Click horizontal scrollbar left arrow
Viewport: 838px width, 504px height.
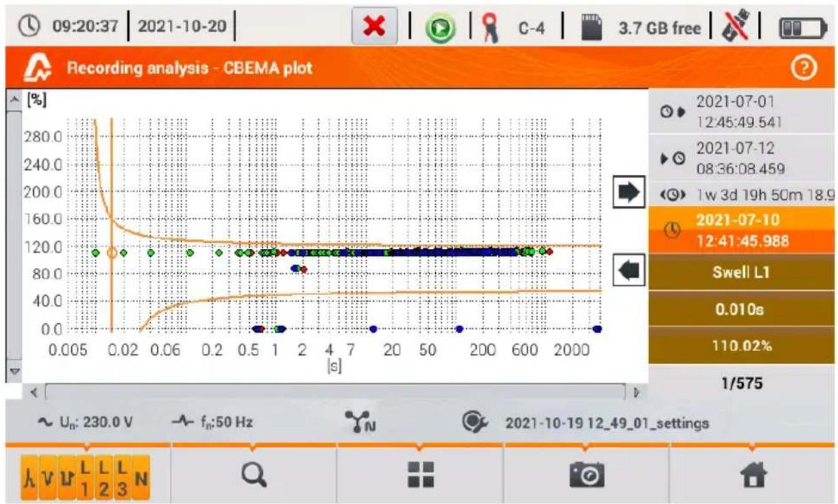coord(35,391)
